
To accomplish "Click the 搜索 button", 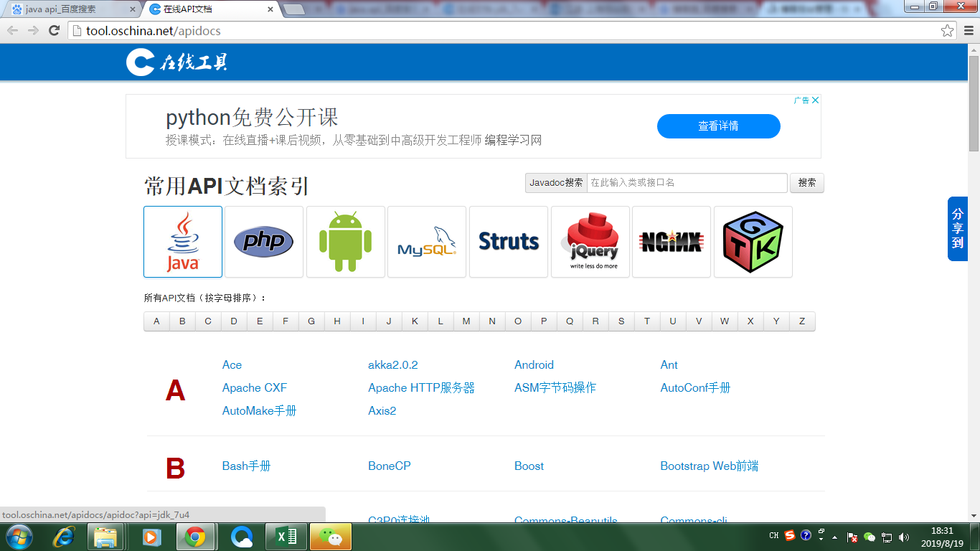I will tap(807, 183).
